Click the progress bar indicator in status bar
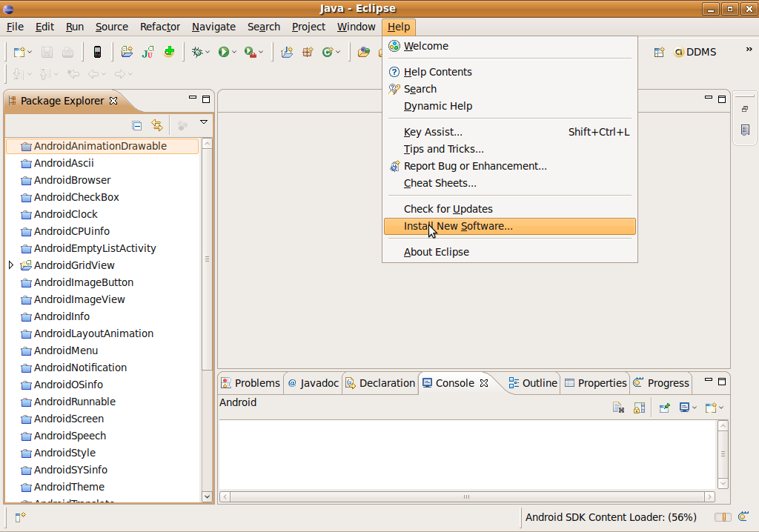Image resolution: width=759 pixels, height=532 pixels. [723, 517]
